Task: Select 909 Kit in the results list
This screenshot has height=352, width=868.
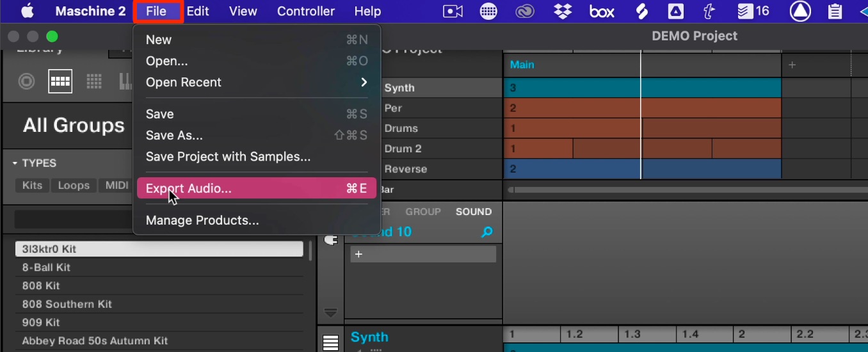Action: 159,323
